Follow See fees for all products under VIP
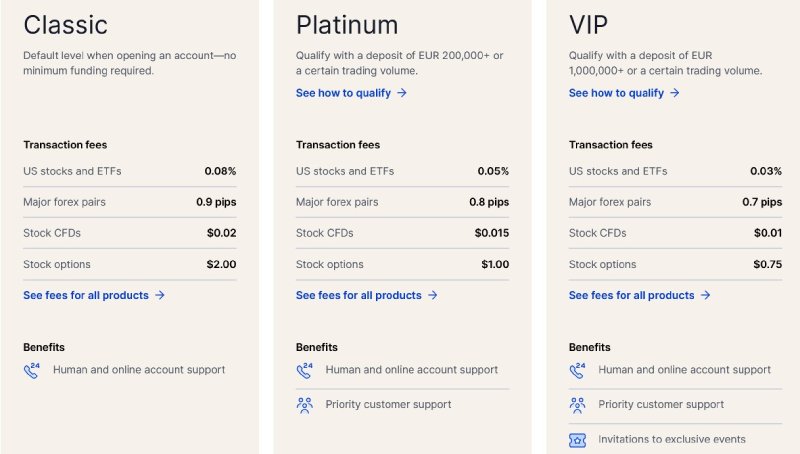Image resolution: width=800 pixels, height=454 pixels. tap(632, 296)
